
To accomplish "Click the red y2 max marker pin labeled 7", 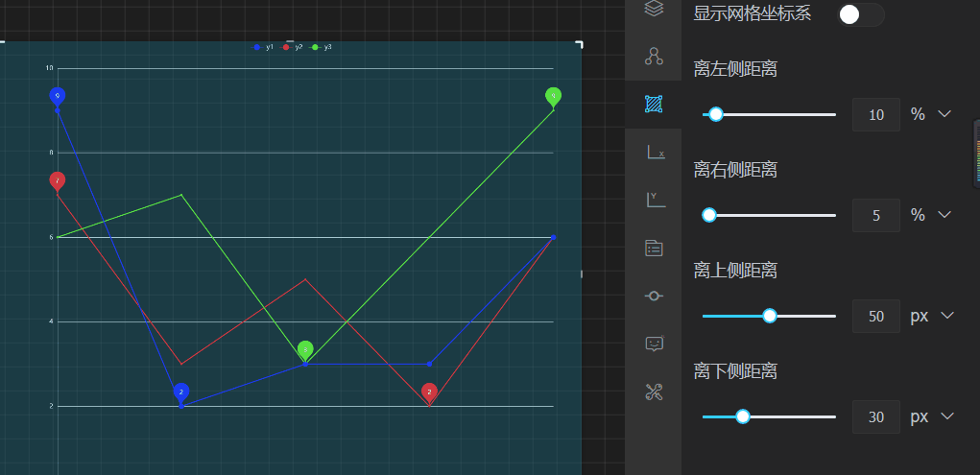I will [x=58, y=180].
